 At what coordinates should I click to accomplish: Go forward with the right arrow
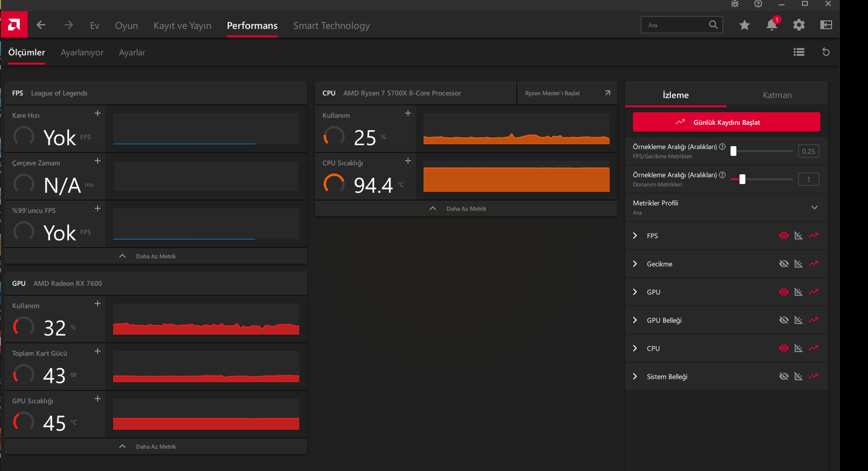click(68, 25)
